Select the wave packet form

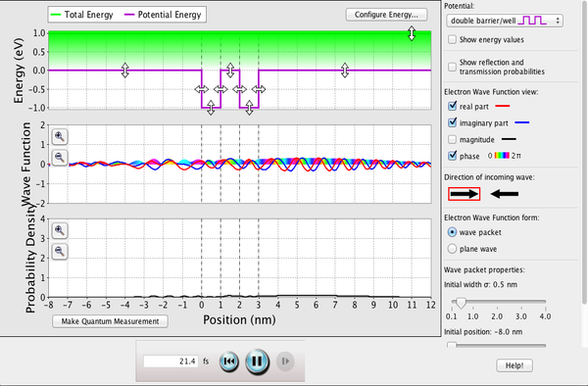452,232
